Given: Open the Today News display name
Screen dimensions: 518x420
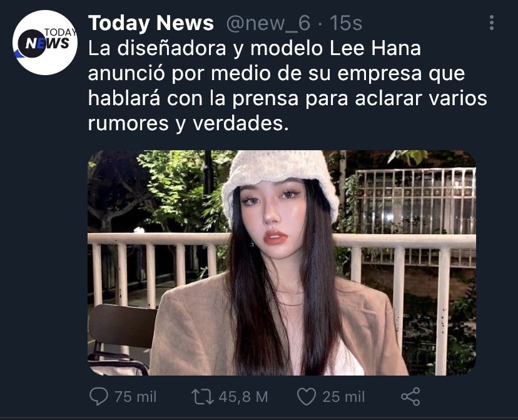Looking at the screenshot, I should pyautogui.click(x=151, y=23).
